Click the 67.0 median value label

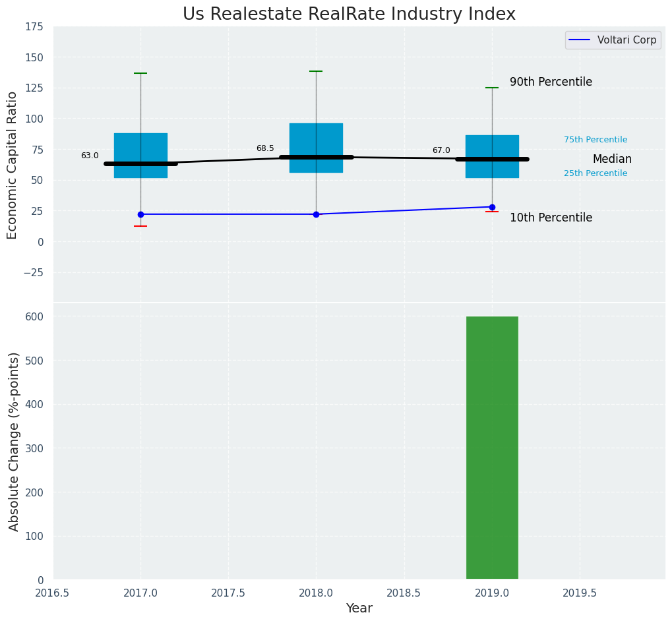tap(441, 151)
